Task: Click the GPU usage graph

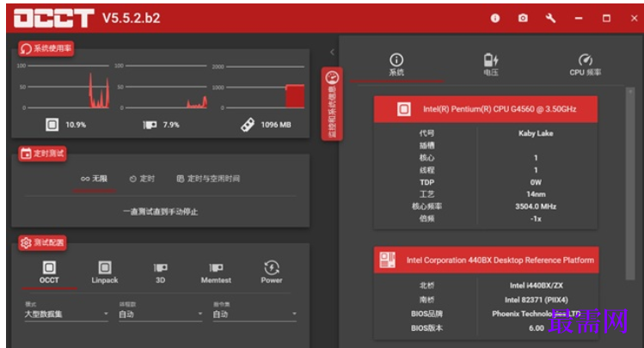Action: click(x=162, y=87)
